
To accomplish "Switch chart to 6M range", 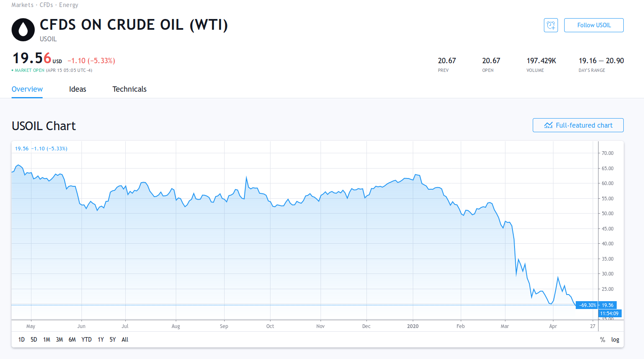I will point(72,340).
